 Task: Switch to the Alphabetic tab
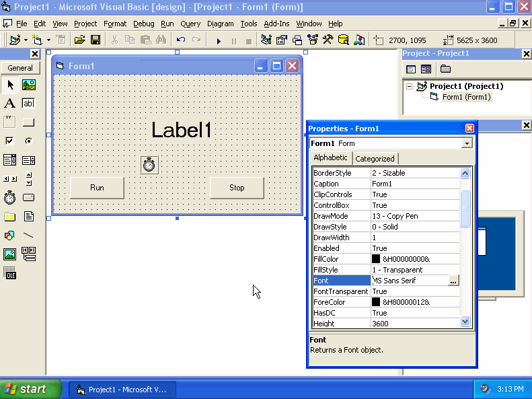point(330,157)
